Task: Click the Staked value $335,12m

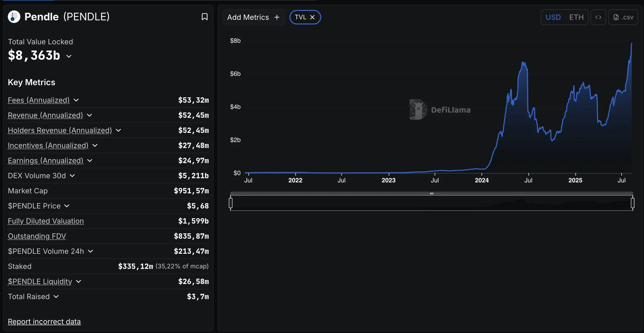Action: [x=136, y=266]
